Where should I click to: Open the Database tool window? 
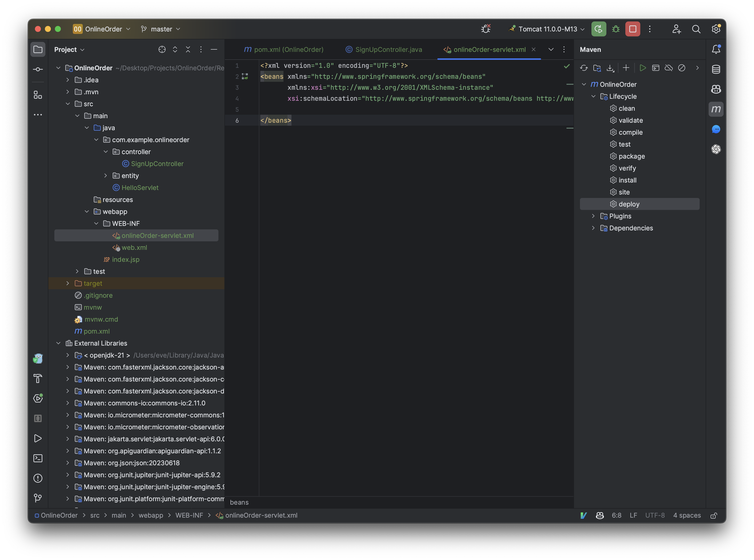pyautogui.click(x=716, y=69)
